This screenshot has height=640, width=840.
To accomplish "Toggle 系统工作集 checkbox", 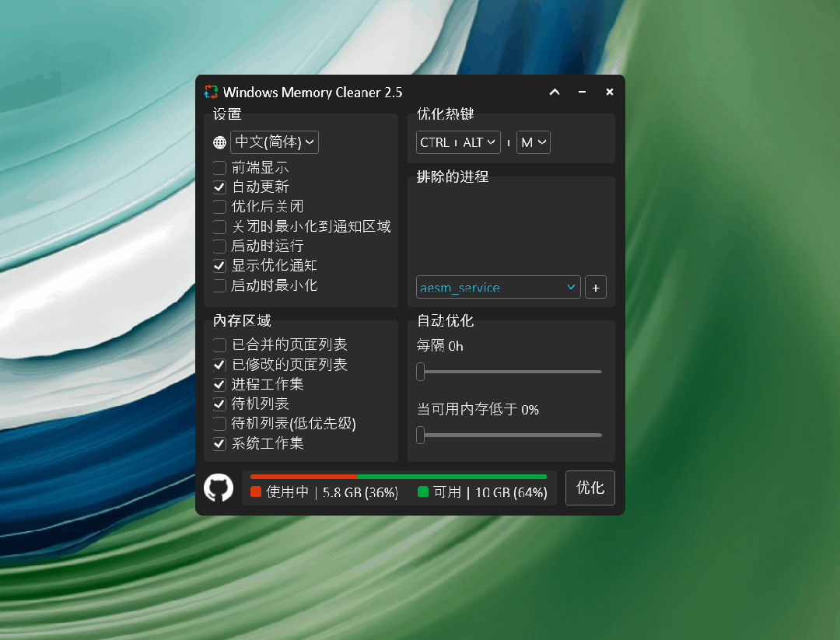I will tap(219, 443).
